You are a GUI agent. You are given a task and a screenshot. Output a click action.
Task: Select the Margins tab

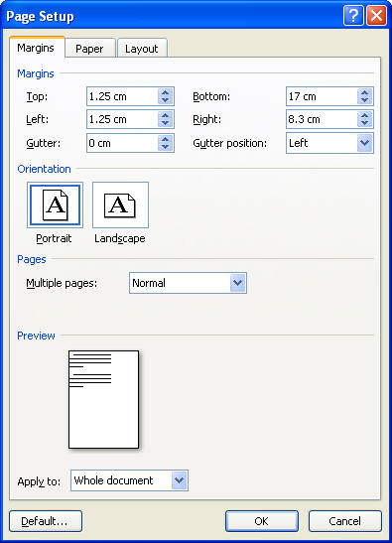pos(36,48)
